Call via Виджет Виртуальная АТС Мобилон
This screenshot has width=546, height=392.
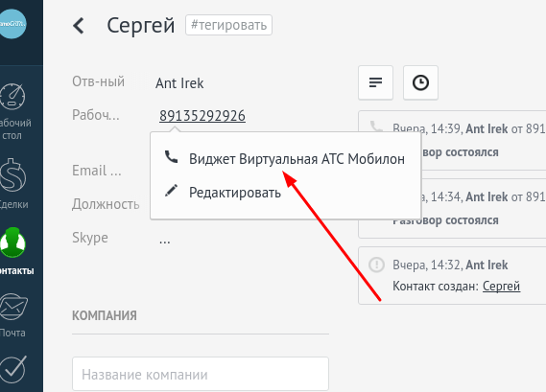(297, 159)
